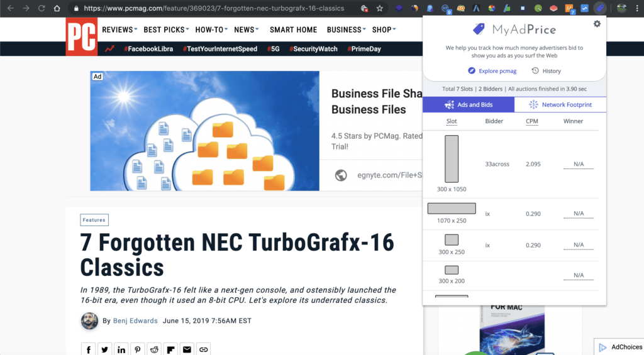Open the browser profile avatar
644x355 pixels.
[622, 8]
